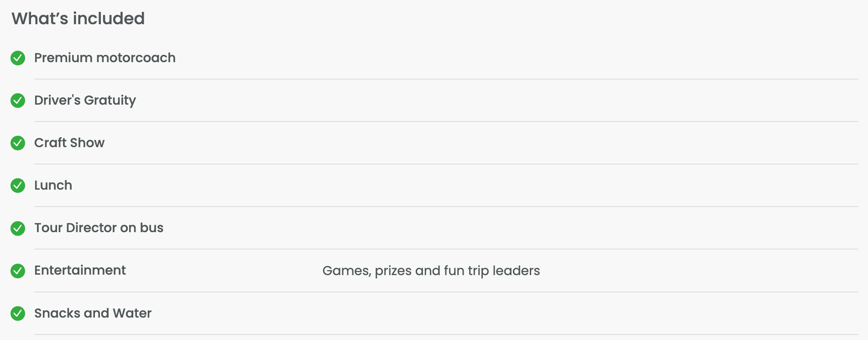The image size is (868, 340).
Task: Select the Craft Show item label
Action: tap(69, 143)
